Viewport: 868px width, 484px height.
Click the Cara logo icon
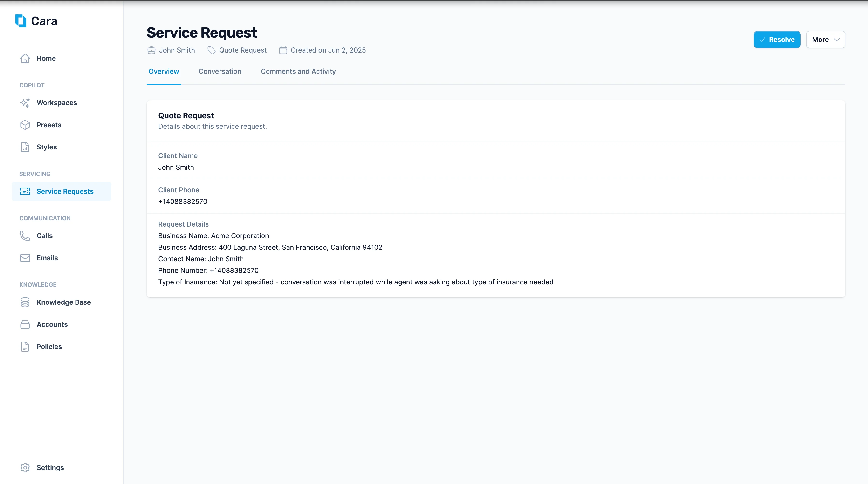[x=21, y=21]
